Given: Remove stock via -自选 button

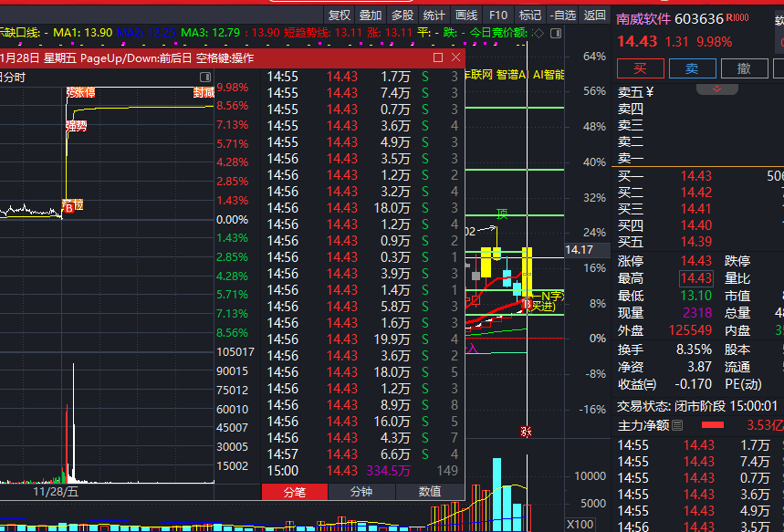Looking at the screenshot, I should [562, 16].
